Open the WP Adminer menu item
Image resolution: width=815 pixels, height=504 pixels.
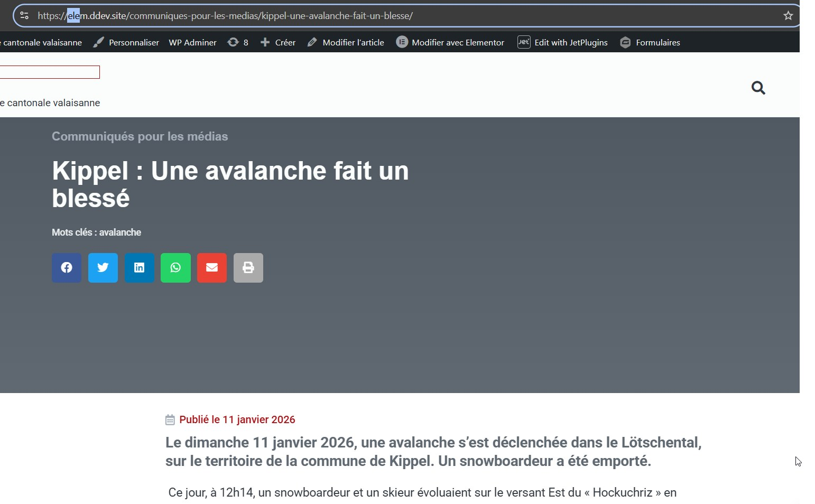(x=192, y=42)
